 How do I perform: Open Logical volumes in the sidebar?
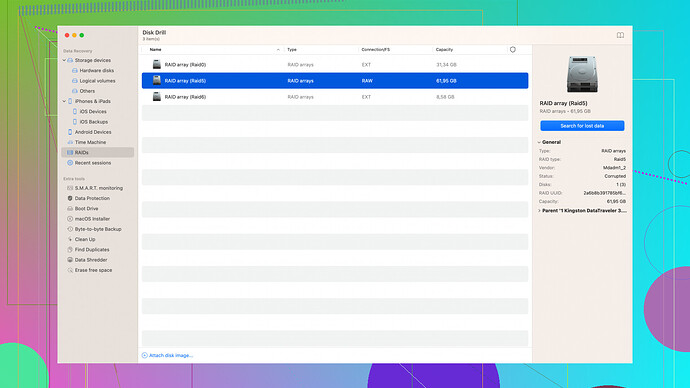click(x=97, y=81)
